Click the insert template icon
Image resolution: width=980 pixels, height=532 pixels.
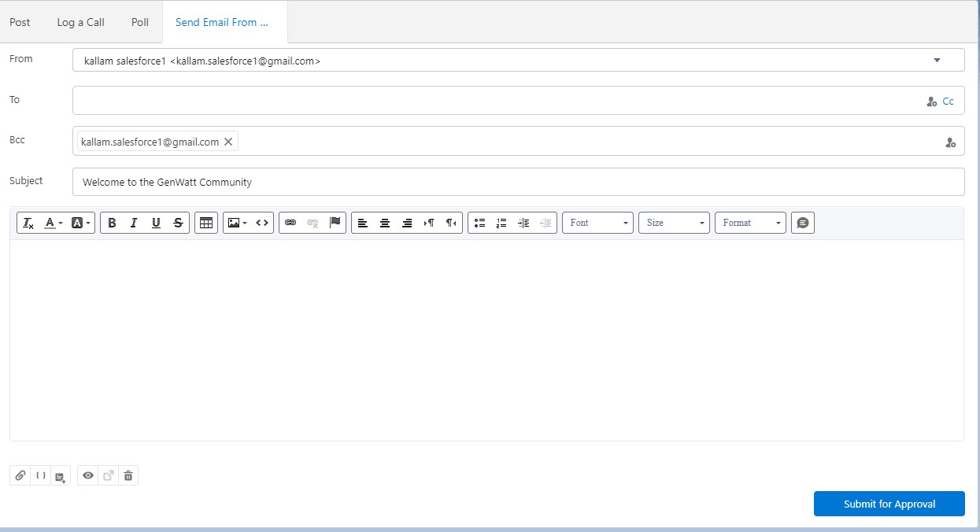pyautogui.click(x=61, y=475)
